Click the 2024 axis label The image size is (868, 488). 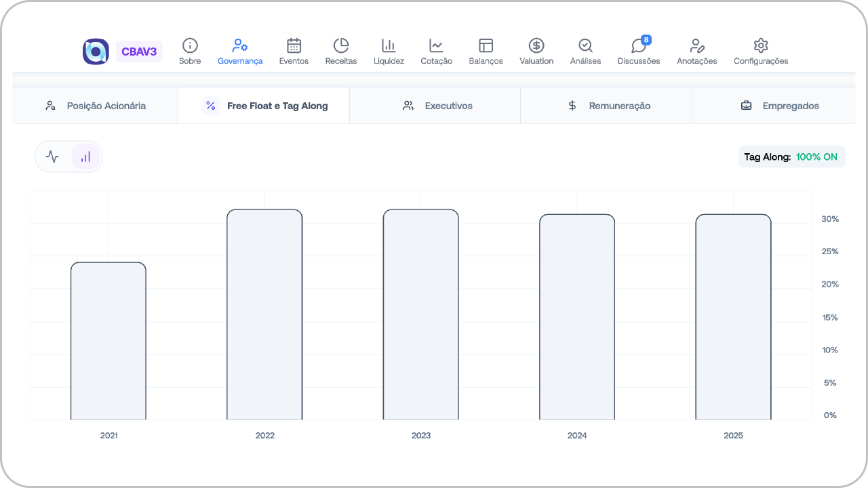pyautogui.click(x=577, y=435)
